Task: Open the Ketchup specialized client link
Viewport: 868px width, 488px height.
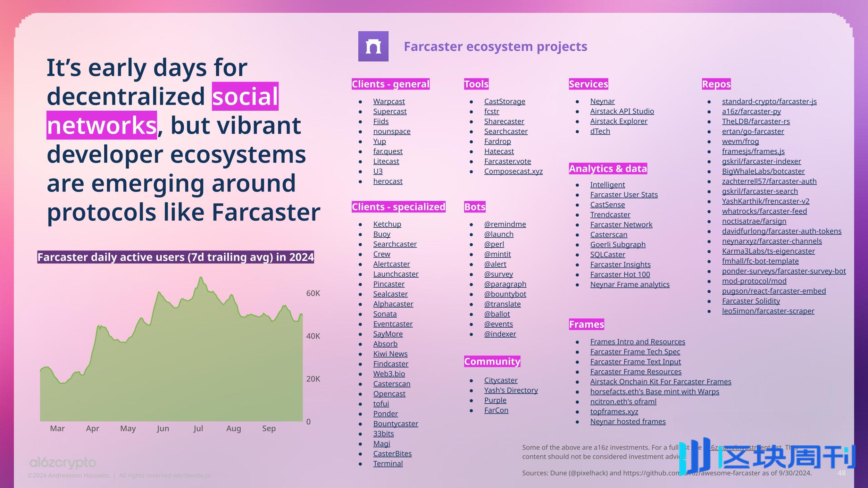Action: click(387, 224)
